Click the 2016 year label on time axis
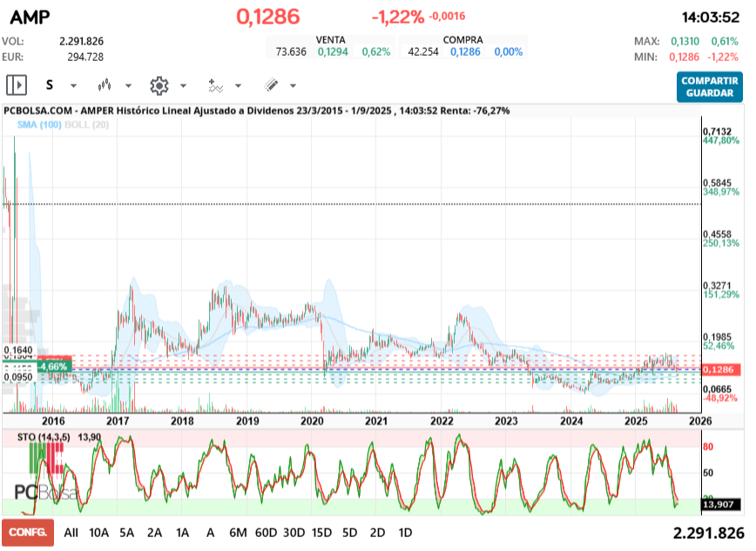Viewport: 756px width, 551px height. (x=53, y=420)
